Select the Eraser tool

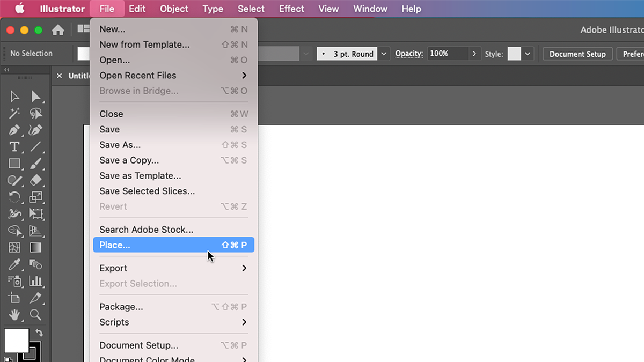coord(35,180)
